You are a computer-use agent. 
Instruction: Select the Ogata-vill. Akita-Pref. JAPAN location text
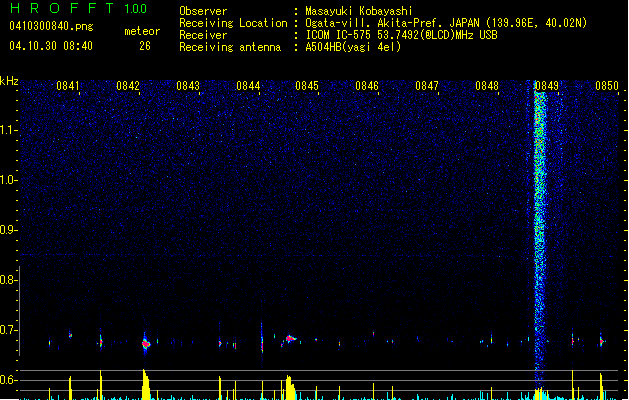[446, 23]
